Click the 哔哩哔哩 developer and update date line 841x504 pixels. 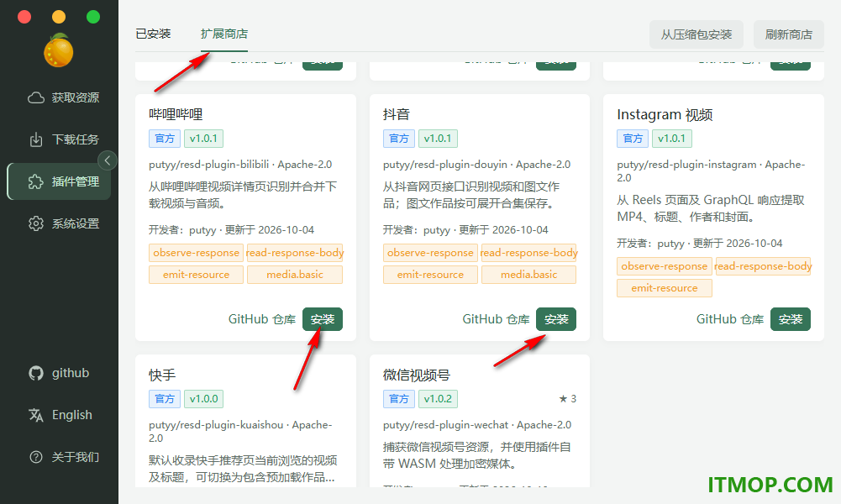(231, 230)
